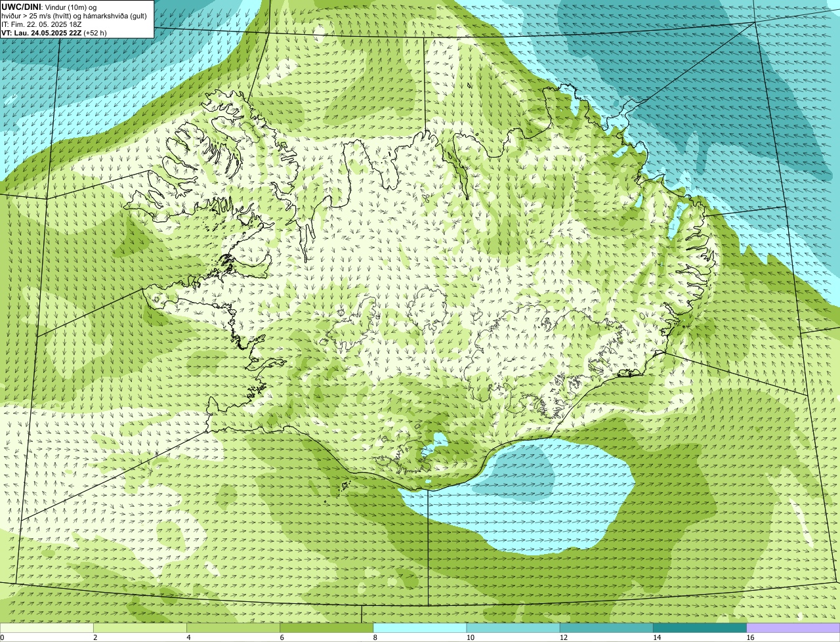Click the title line 'UWC/DINI: Vindur (10m) og'
840x642 pixels.
[x=49, y=7]
